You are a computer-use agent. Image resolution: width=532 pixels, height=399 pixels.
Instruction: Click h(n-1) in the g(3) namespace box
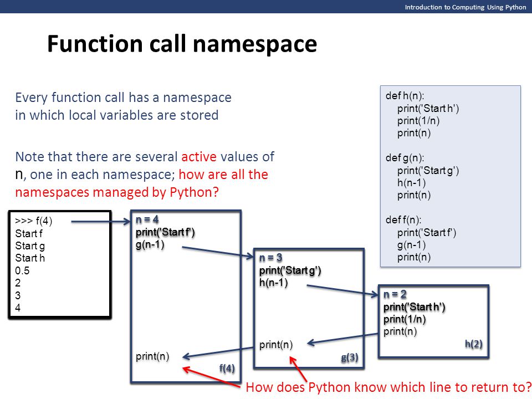coord(273,283)
